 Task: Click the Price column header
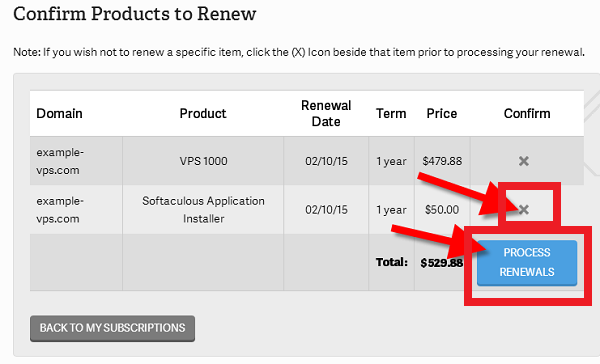coord(442,114)
